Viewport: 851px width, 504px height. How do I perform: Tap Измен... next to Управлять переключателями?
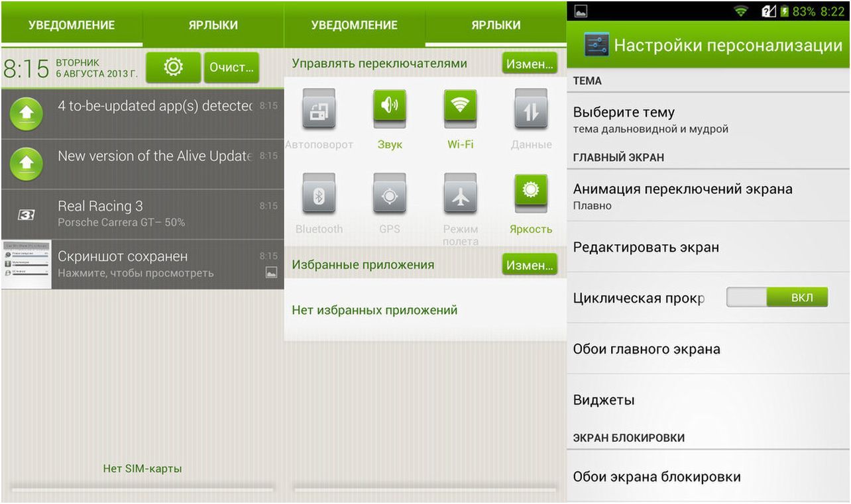(530, 63)
